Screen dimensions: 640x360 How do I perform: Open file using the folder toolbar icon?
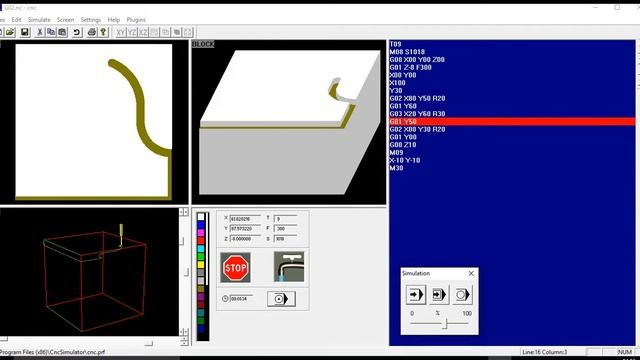[x=10, y=32]
